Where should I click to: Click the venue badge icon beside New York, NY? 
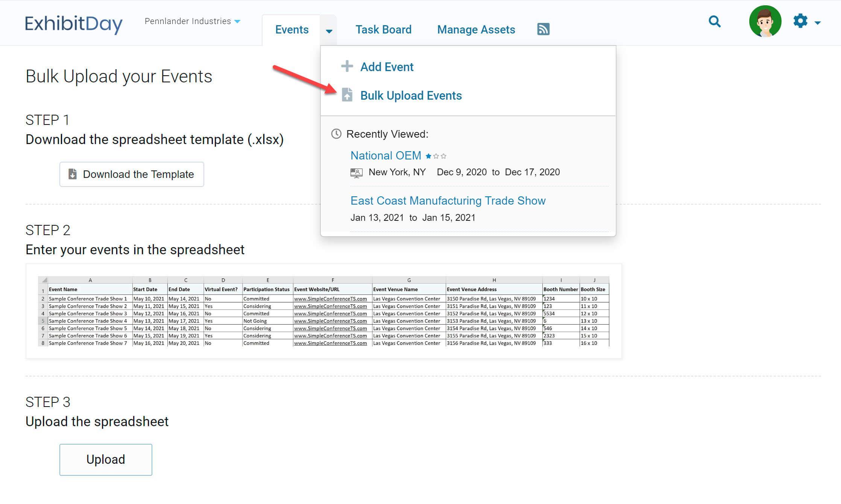coord(356,172)
